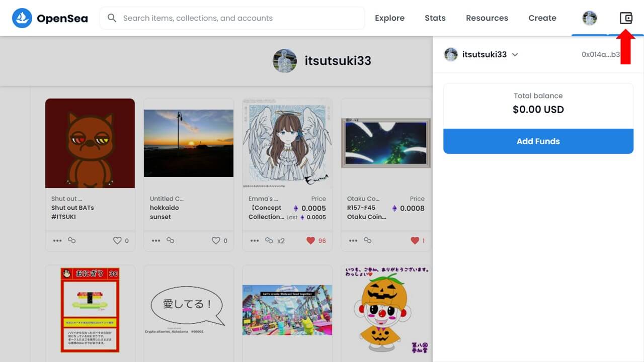The height and width of the screenshot is (362, 644).
Task: Click the x2 quantity on Emma's card
Action: pos(281,241)
